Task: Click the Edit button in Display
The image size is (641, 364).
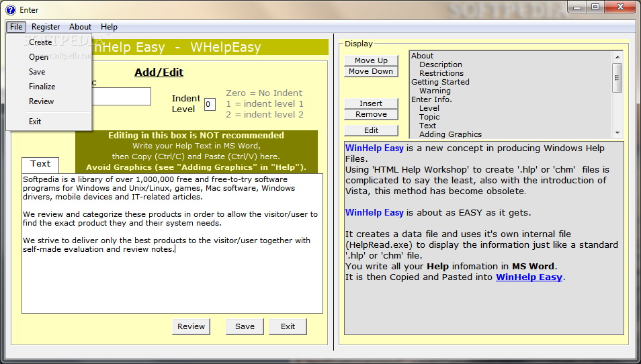Action: [371, 130]
